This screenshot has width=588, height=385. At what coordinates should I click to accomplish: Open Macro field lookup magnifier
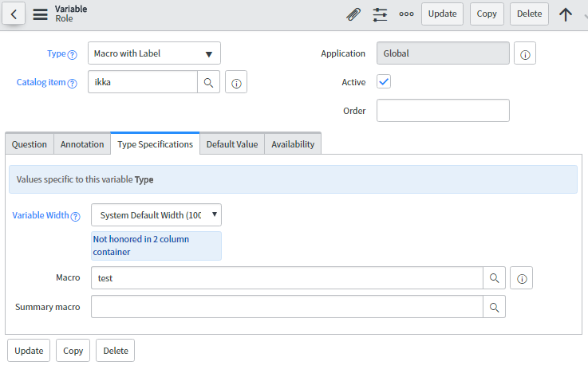[494, 278]
